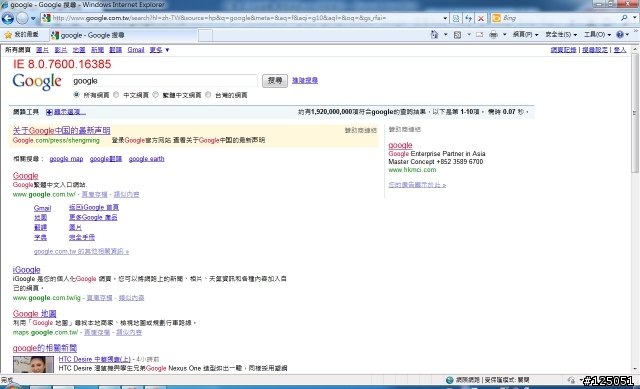The width and height of the screenshot is (640, 389).
Task: Open 地圖 from Google top bar
Action: [79, 50]
